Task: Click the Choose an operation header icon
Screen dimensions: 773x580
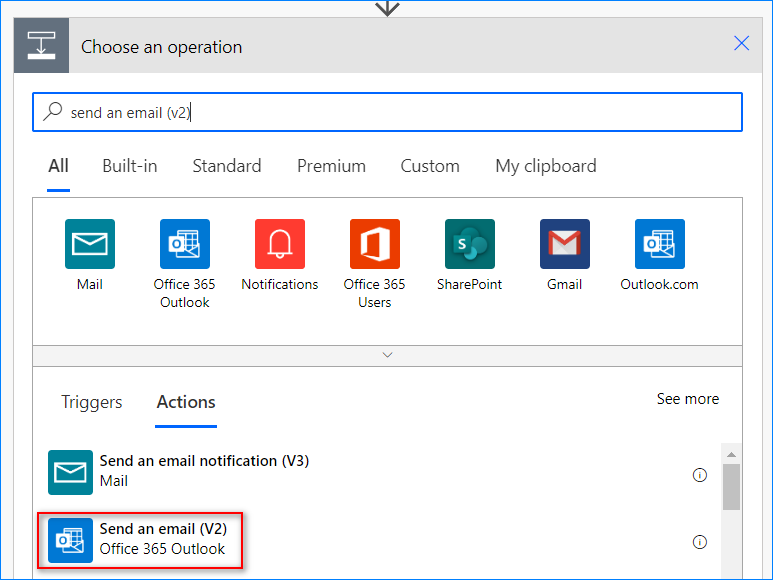Action: (x=41, y=45)
